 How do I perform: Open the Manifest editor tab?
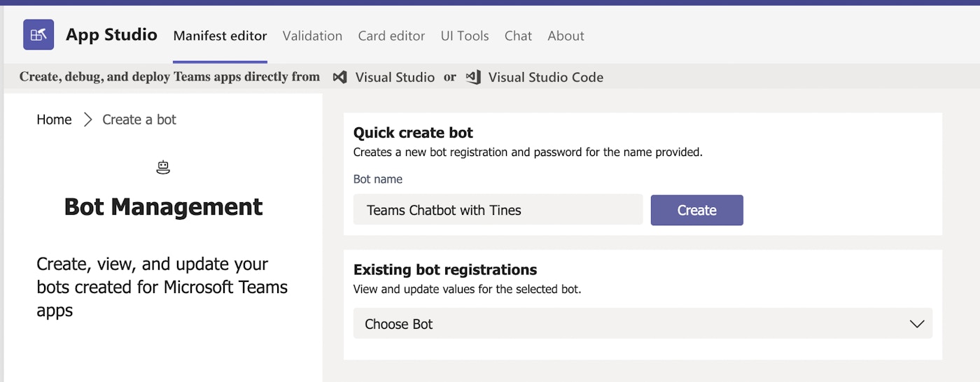(220, 36)
